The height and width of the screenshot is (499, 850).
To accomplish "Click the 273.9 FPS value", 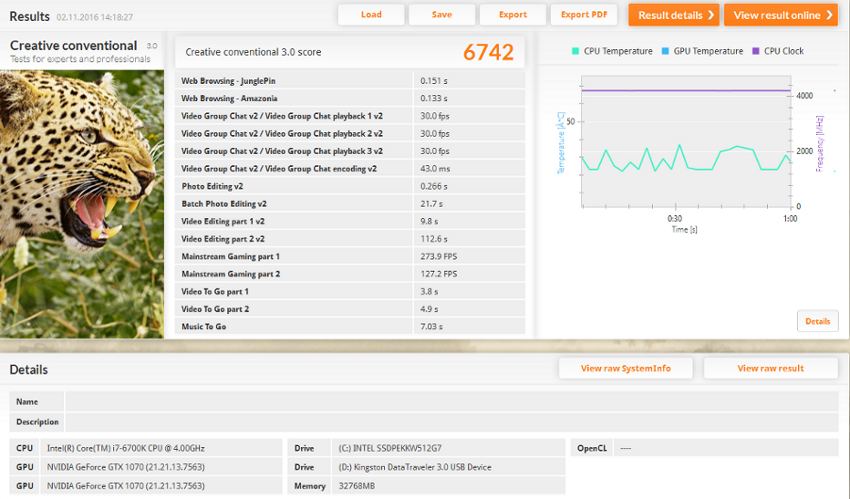I will [x=439, y=256].
